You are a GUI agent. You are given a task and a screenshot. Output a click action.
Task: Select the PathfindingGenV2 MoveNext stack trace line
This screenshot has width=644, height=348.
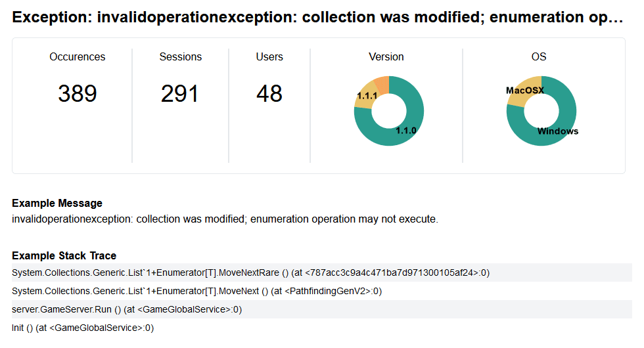(x=197, y=291)
